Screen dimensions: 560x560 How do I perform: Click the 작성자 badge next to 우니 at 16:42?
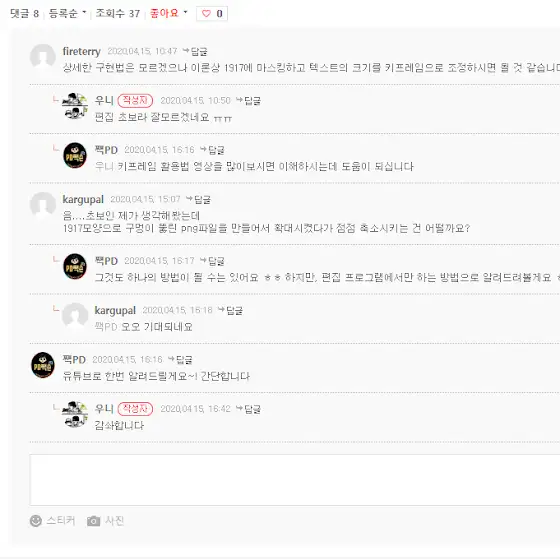(x=135, y=409)
